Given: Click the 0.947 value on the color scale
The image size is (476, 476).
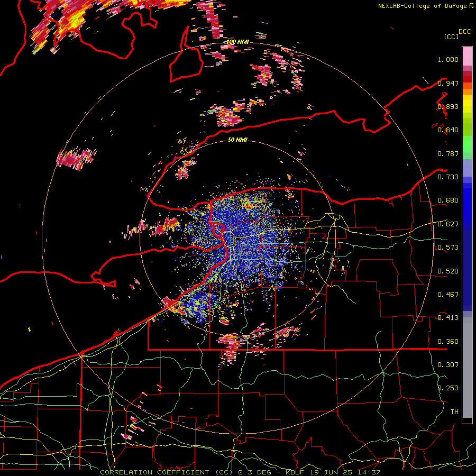Looking at the screenshot, I should [448, 83].
